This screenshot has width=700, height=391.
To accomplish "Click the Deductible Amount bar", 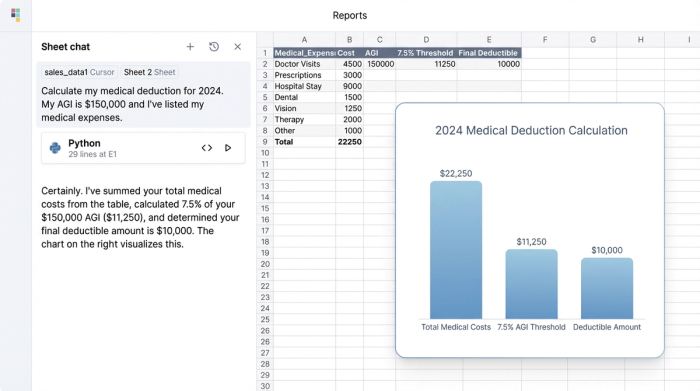I will coord(607,288).
